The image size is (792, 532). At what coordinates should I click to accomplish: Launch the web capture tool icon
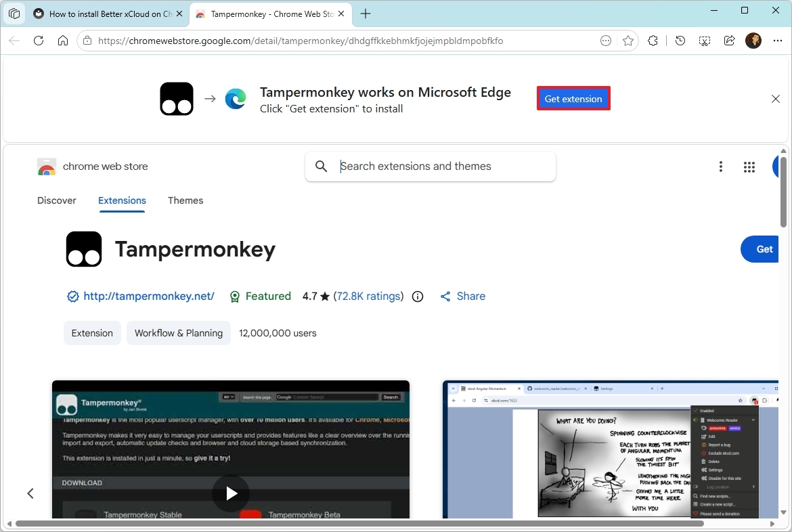[x=704, y=41]
